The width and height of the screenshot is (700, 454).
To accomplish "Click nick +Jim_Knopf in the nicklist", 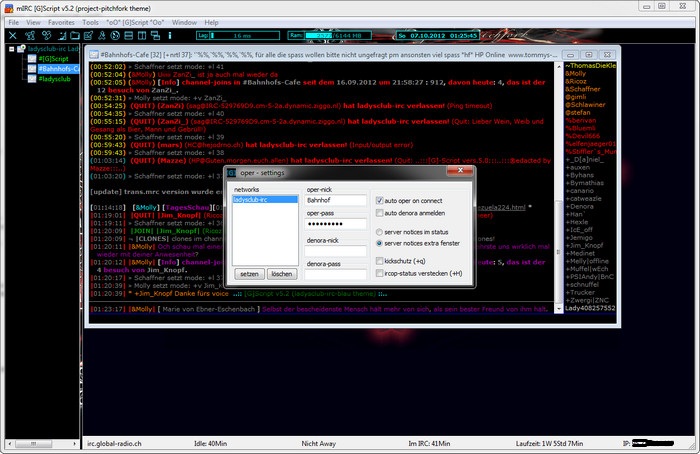I will click(x=584, y=246).
